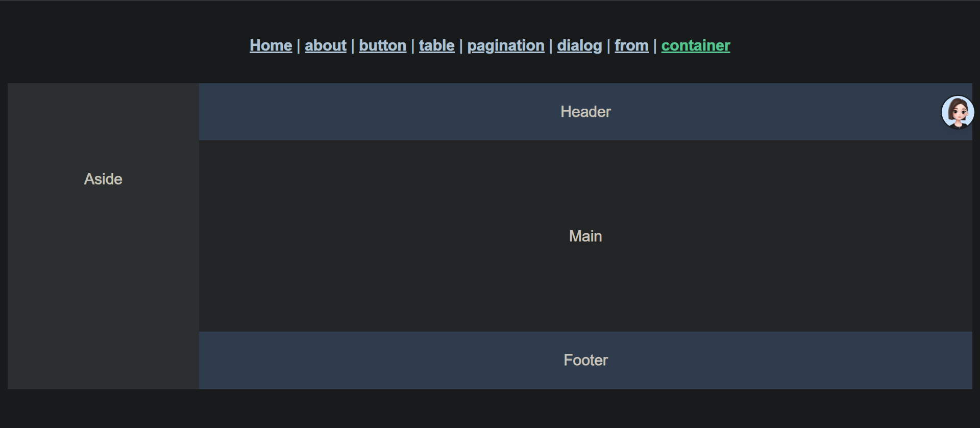Image resolution: width=980 pixels, height=428 pixels.
Task: Click the Footer label text
Action: (x=585, y=360)
